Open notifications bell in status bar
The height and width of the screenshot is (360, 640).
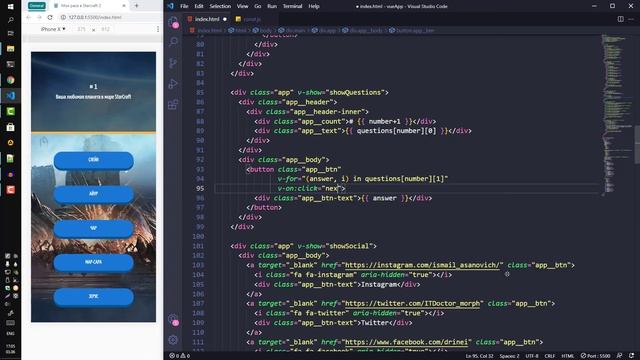point(631,356)
